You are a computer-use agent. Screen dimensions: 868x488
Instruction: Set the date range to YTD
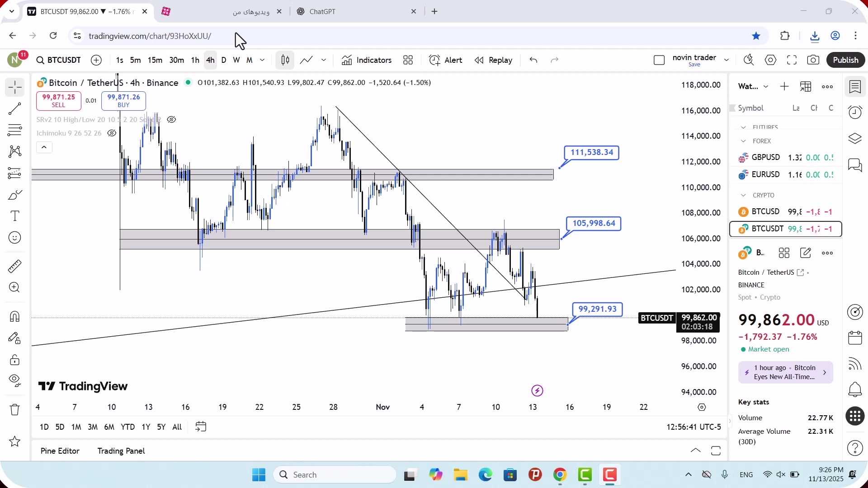128,427
